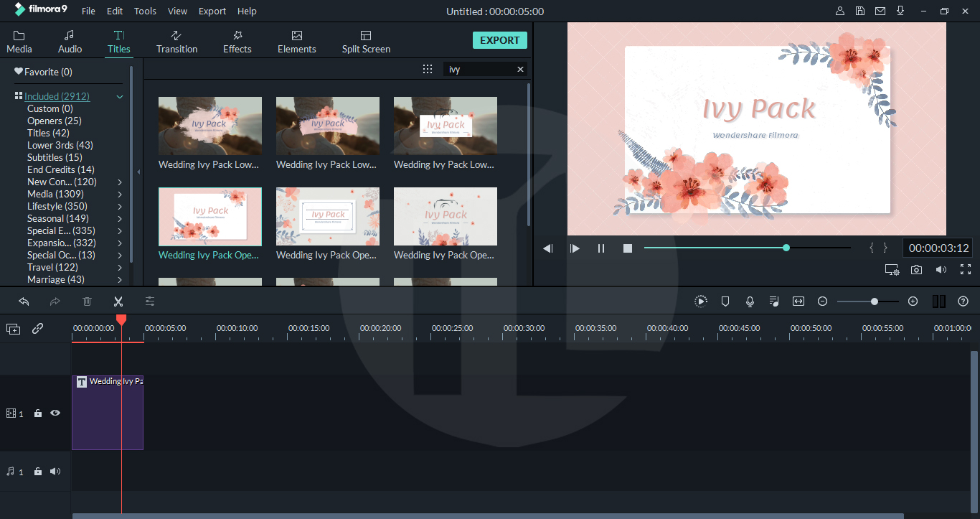Screen dimensions: 980x519
Task: Open the Export menu in menu bar
Action: (x=212, y=11)
